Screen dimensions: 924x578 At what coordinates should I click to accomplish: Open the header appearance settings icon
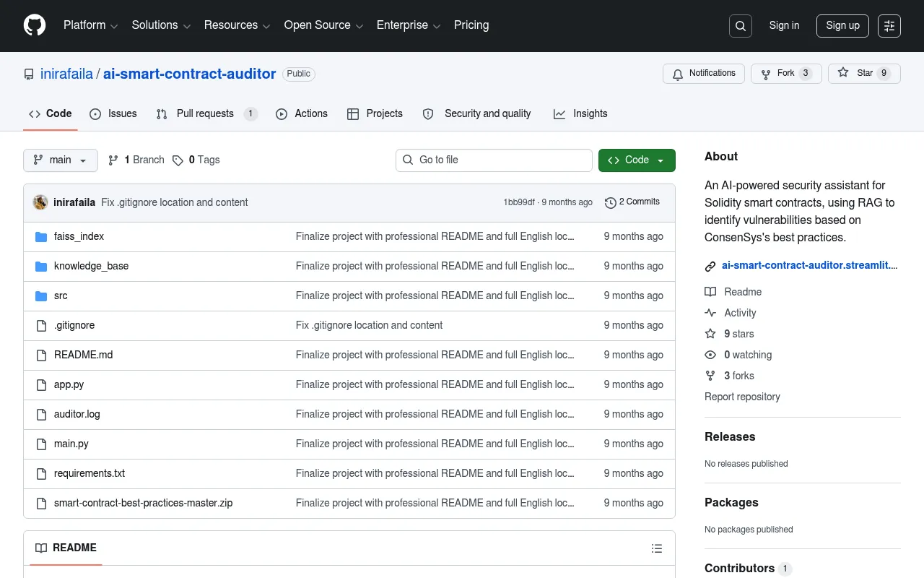pyautogui.click(x=889, y=26)
